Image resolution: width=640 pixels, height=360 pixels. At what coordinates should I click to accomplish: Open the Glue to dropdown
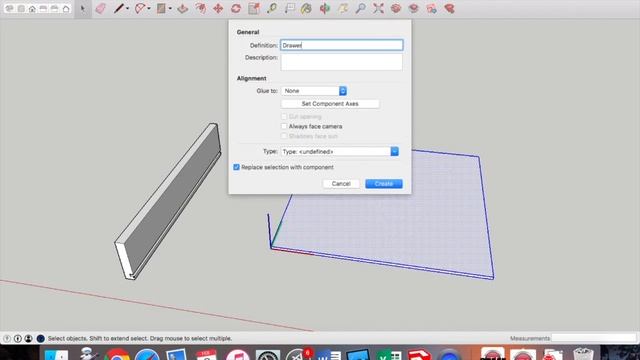point(314,91)
